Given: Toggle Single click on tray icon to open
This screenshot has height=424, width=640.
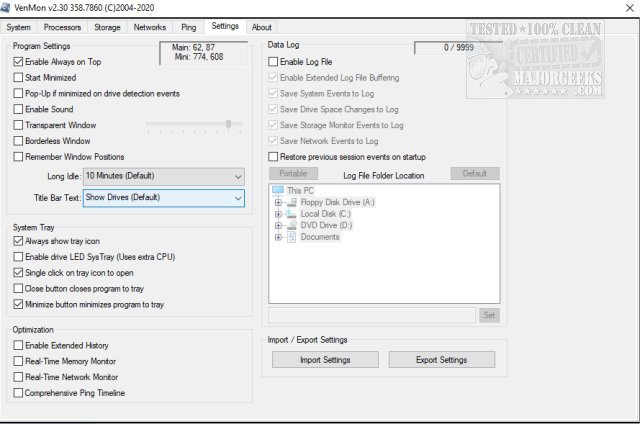Looking at the screenshot, I should click(x=18, y=273).
